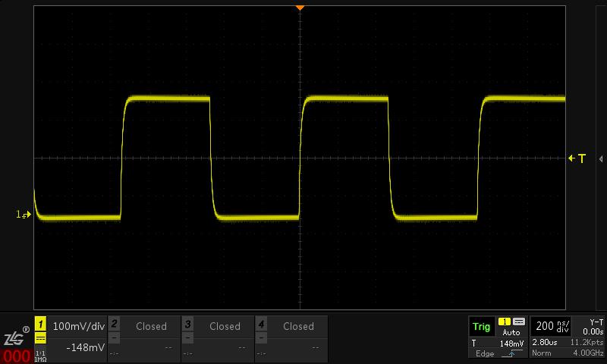Screen dimensions: 607x364
Task: Open the 100mV/div vertical scale setting
Action: (78, 326)
